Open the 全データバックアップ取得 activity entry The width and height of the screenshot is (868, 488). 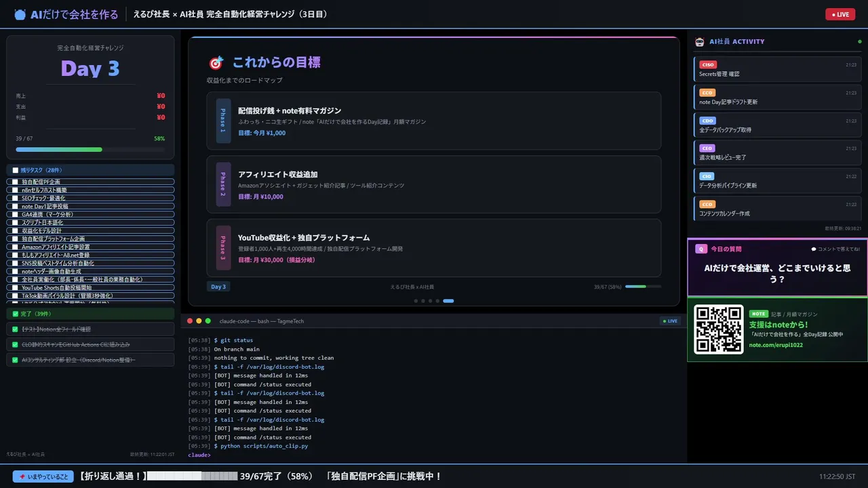tap(778, 125)
